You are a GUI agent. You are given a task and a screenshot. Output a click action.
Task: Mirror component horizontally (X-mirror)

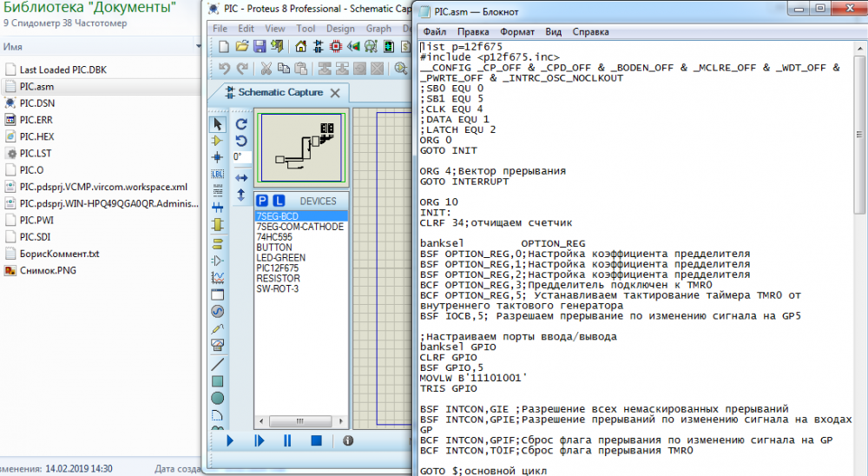(x=241, y=178)
